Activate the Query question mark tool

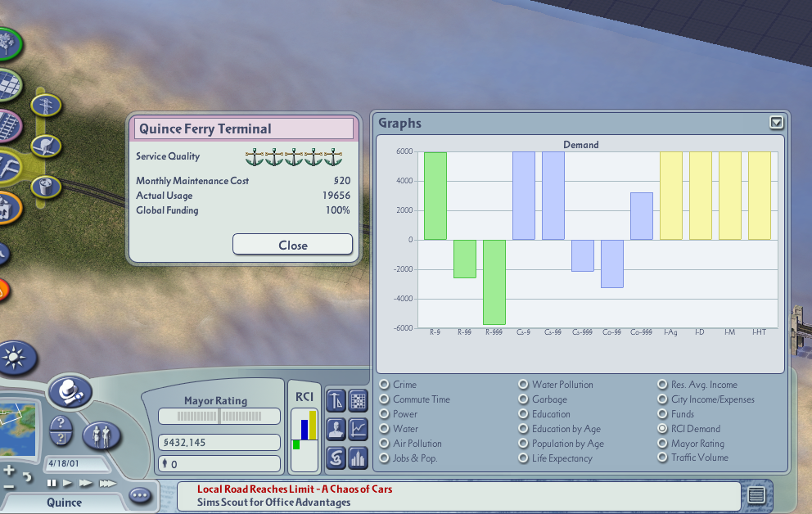pyautogui.click(x=61, y=423)
